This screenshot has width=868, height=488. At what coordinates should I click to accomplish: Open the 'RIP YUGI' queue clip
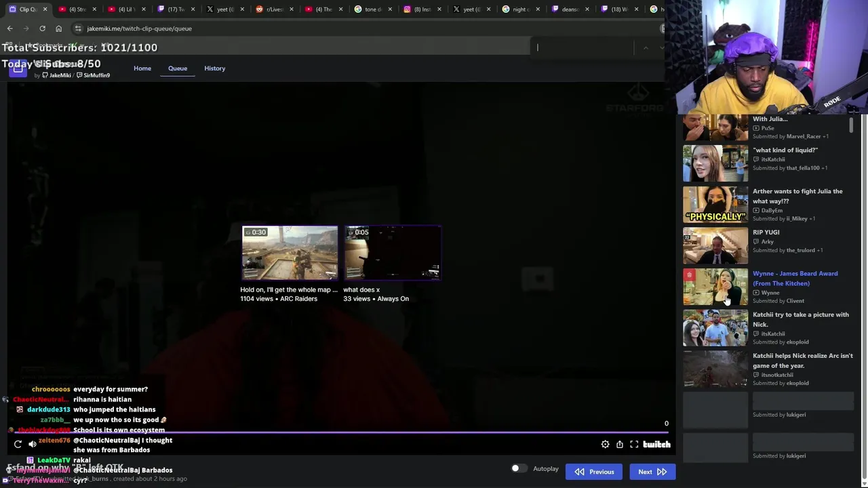click(x=766, y=232)
